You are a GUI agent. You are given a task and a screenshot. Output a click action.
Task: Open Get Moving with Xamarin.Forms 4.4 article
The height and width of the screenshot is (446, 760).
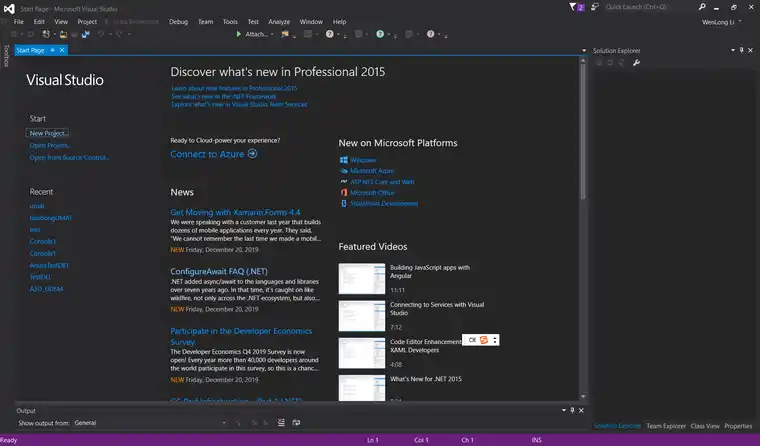235,212
